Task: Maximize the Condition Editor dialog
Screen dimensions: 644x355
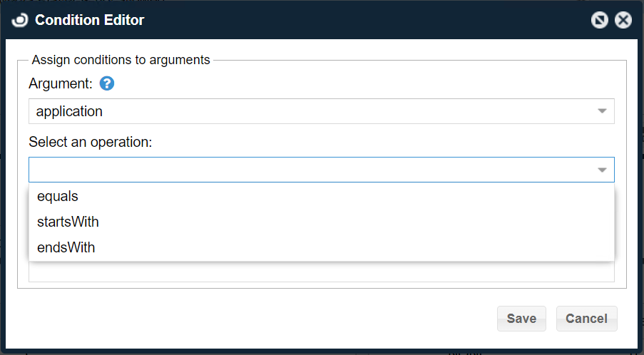Action: [600, 20]
